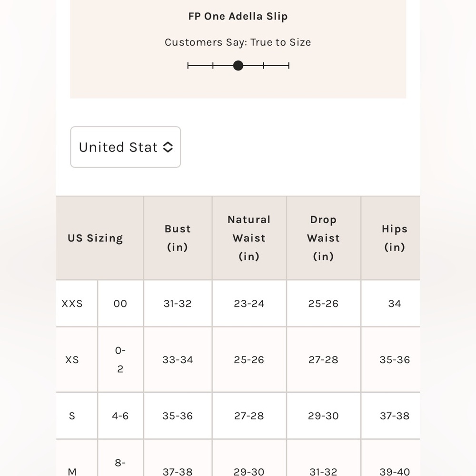The width and height of the screenshot is (476, 476).
Task: Click the rightmost tick of the fit scale
Action: point(289,66)
